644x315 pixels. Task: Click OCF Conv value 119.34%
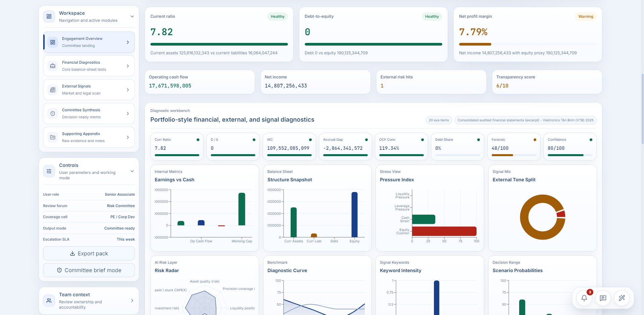coord(389,148)
